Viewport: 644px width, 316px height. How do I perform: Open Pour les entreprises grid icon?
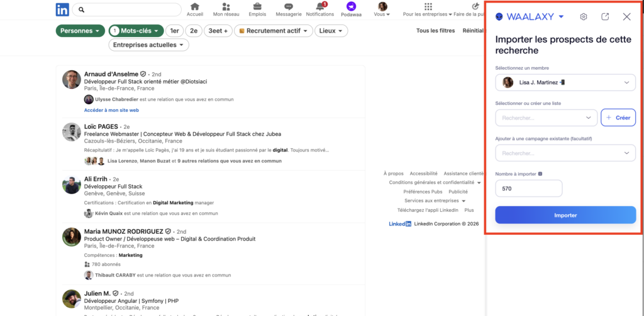click(x=428, y=6)
